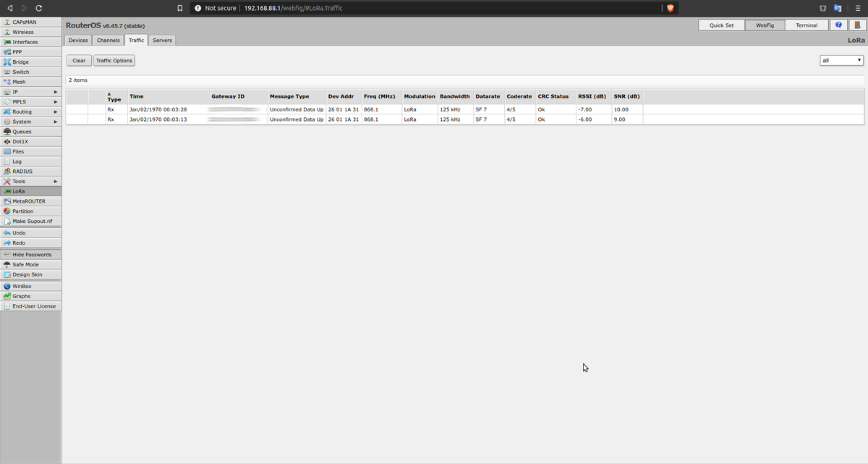Click Make Supout.rif
Viewport: 868px width, 464px height.
pyautogui.click(x=31, y=221)
